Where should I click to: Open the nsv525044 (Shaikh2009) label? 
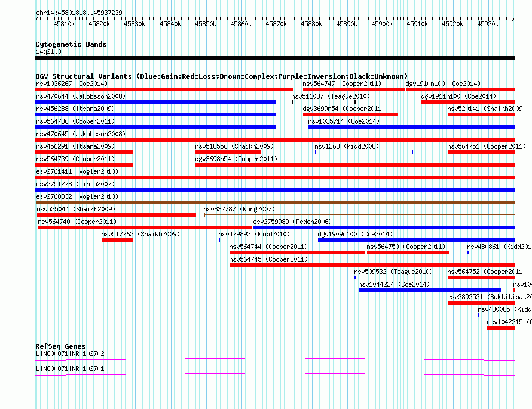point(76,209)
